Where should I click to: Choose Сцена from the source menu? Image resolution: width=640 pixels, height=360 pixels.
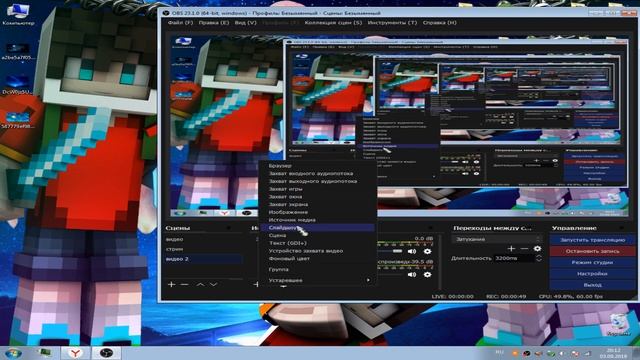pos(317,236)
